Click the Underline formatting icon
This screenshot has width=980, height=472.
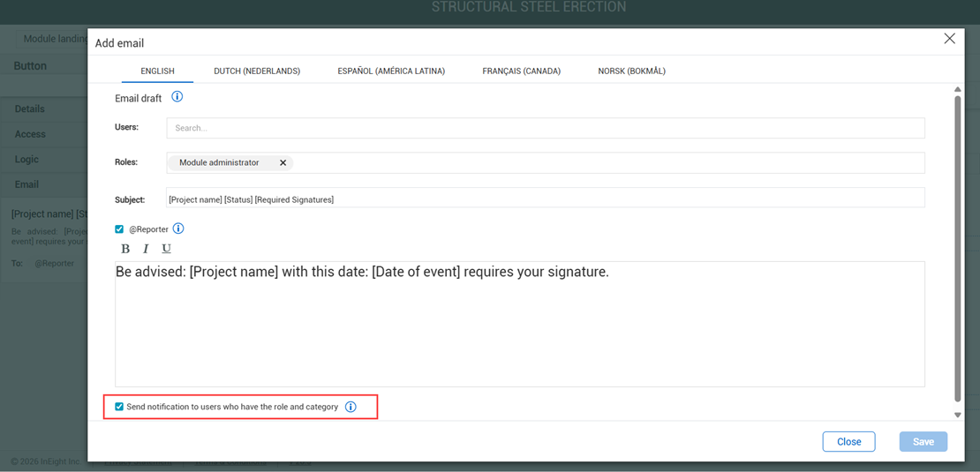166,249
